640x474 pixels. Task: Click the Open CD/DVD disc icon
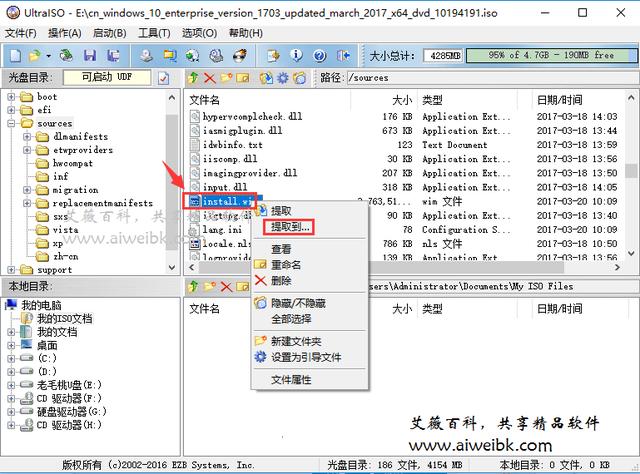point(66,56)
